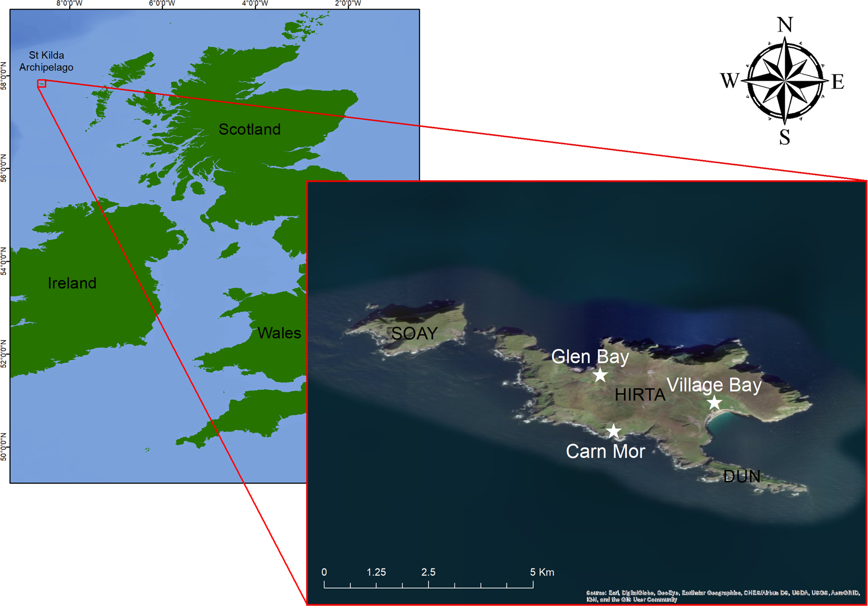
Task: Click the 5 Km scale bar label
Action: (x=542, y=572)
